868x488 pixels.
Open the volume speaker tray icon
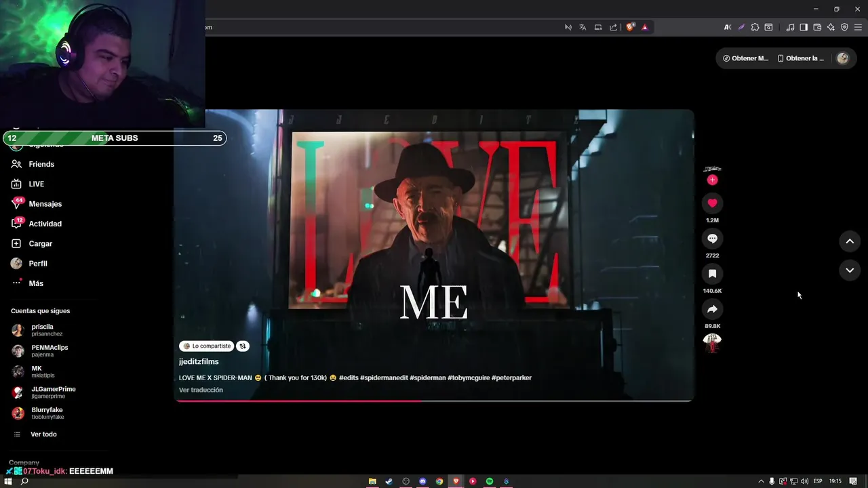pyautogui.click(x=804, y=481)
